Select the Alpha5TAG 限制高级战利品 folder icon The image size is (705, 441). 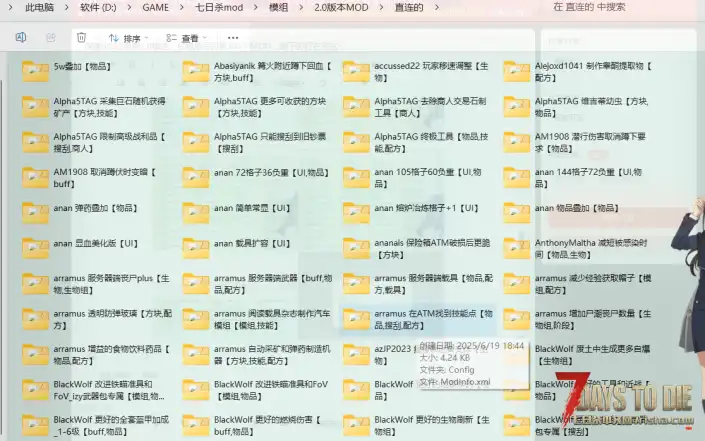[35, 142]
